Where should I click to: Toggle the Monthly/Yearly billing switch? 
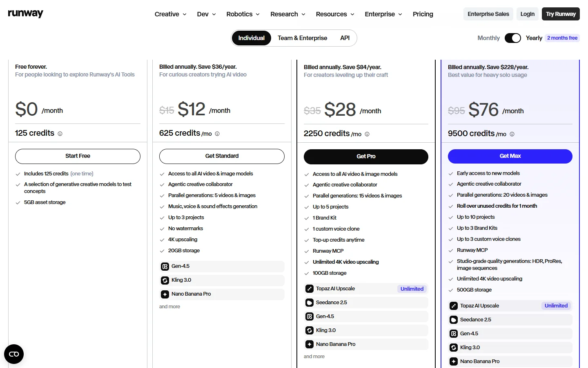(x=513, y=38)
